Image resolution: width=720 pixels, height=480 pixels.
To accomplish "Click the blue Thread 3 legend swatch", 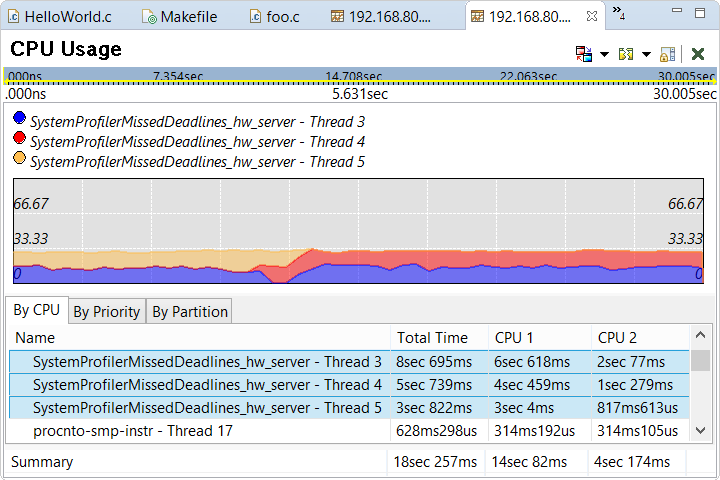I will click(19, 120).
